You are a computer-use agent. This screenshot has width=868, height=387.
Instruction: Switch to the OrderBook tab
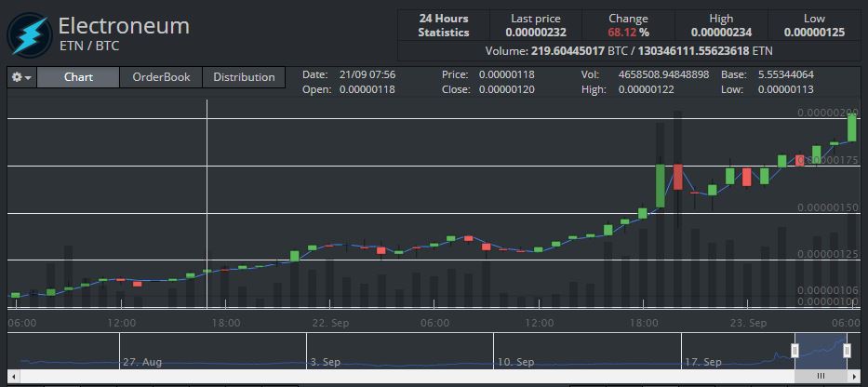tap(161, 77)
